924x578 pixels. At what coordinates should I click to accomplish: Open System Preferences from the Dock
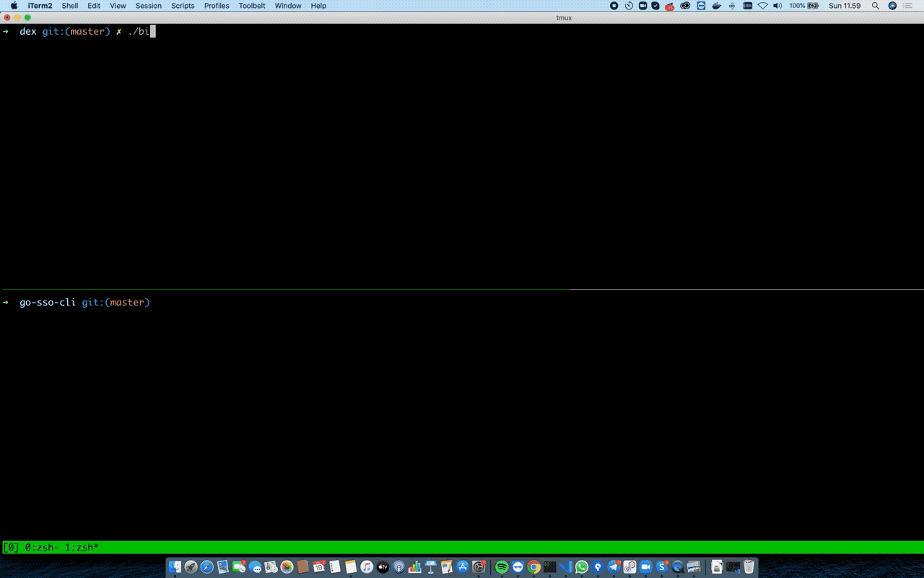tap(479, 567)
